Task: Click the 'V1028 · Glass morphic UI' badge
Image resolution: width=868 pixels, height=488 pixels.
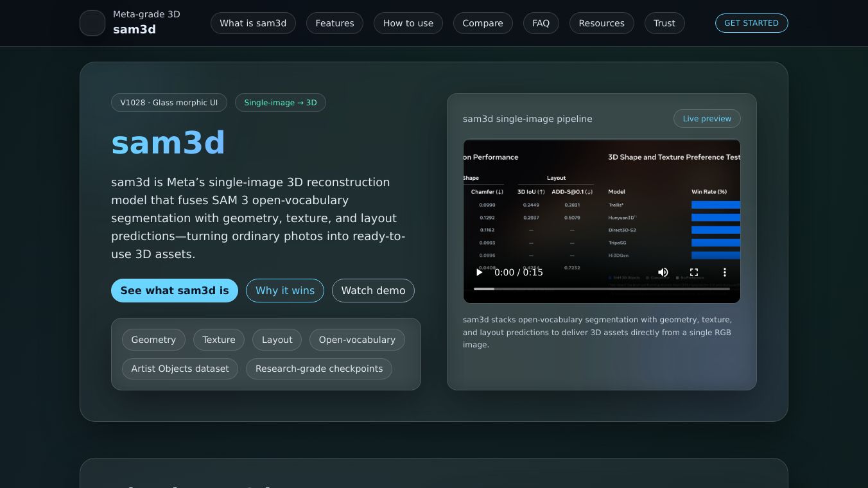Action: tap(169, 103)
